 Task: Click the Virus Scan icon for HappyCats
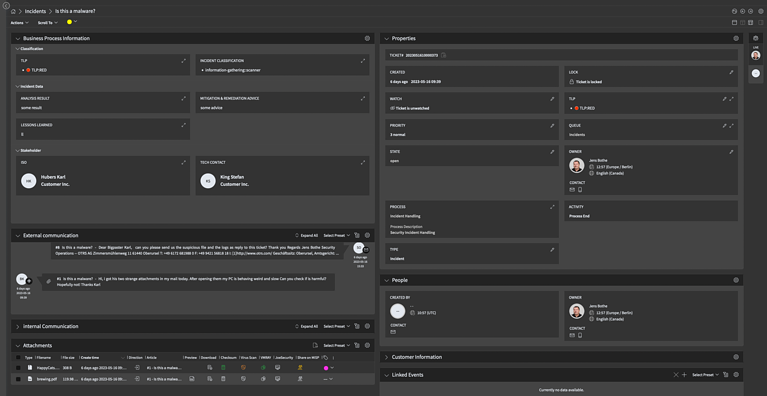click(x=244, y=368)
